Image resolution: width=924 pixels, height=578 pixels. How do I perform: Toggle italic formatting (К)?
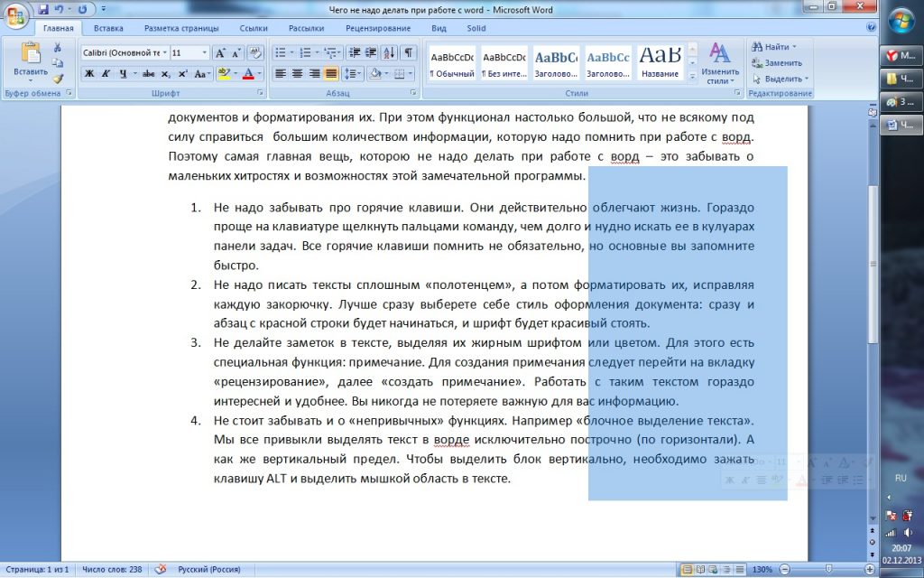[x=106, y=74]
